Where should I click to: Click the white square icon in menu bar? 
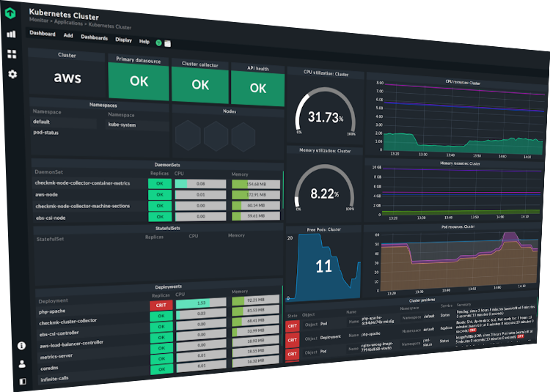tap(167, 43)
